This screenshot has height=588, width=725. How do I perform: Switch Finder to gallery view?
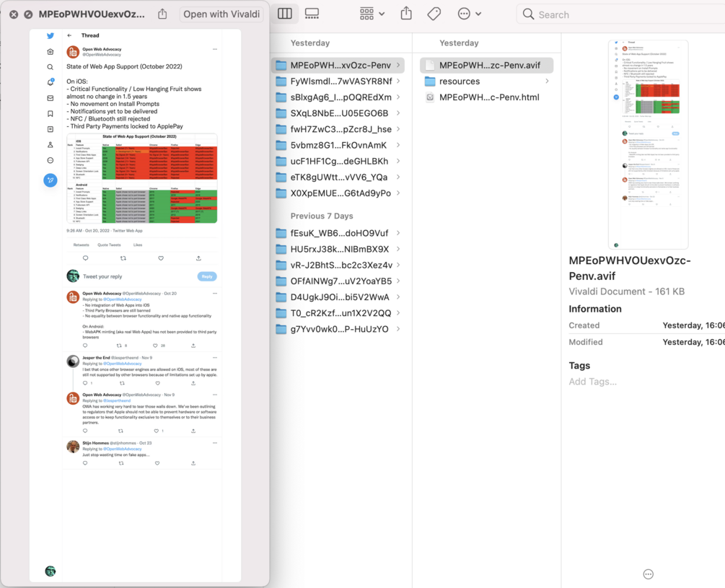[x=312, y=14]
